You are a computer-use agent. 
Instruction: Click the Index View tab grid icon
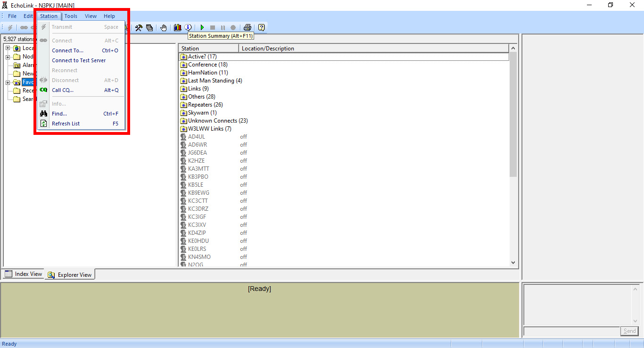coord(8,274)
